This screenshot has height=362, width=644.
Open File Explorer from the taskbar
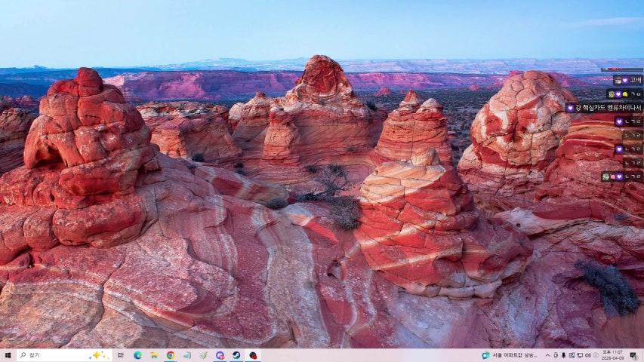click(x=154, y=355)
